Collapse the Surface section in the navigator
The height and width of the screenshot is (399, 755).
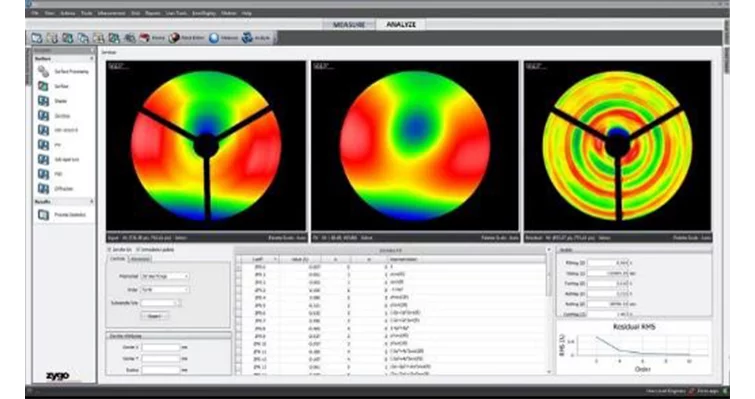pos(91,59)
